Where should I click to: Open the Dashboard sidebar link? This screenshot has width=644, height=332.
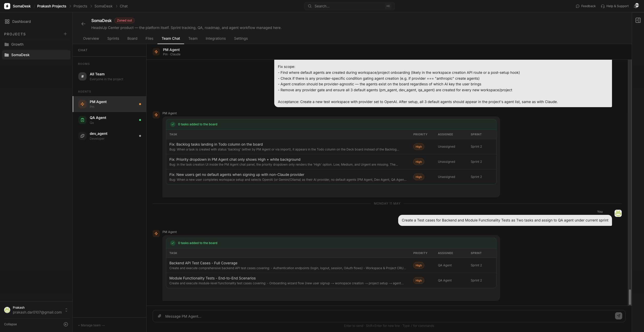(x=36, y=22)
